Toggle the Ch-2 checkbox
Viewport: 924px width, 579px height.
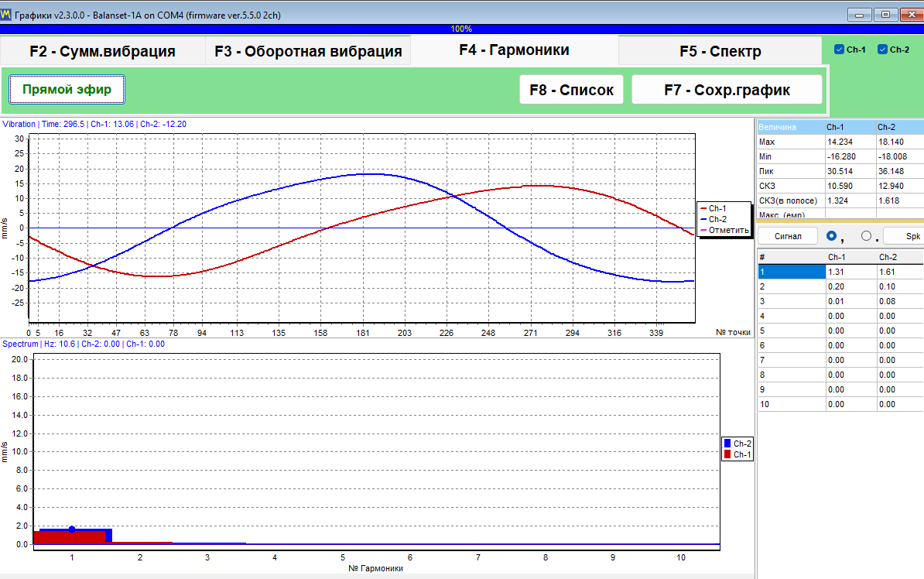pos(882,50)
